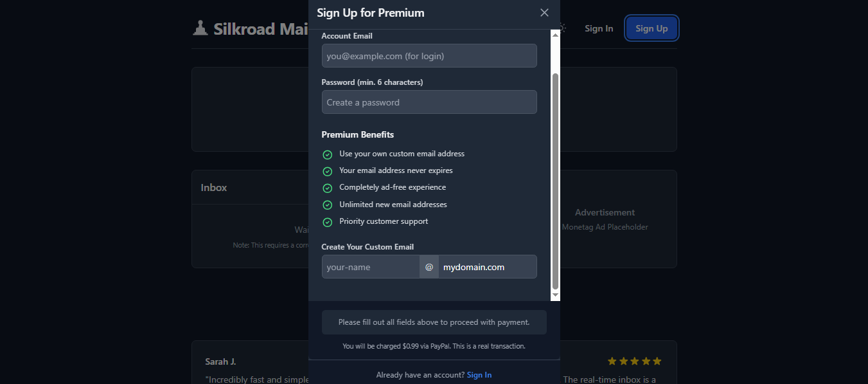Image resolution: width=868 pixels, height=384 pixels.
Task: Click the Silkroad Mail logo icon
Action: click(200, 28)
